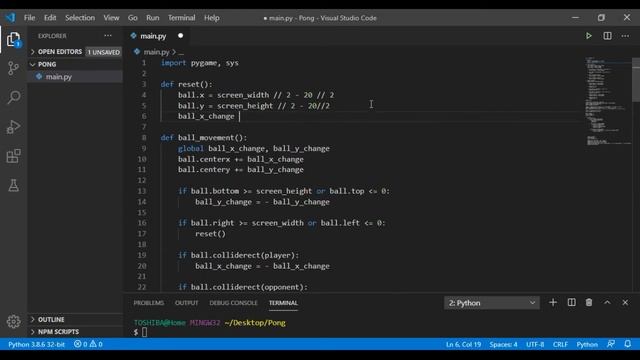Select Python 3.8.6 32-bit interpreter
The image size is (640, 360).
coord(36,344)
